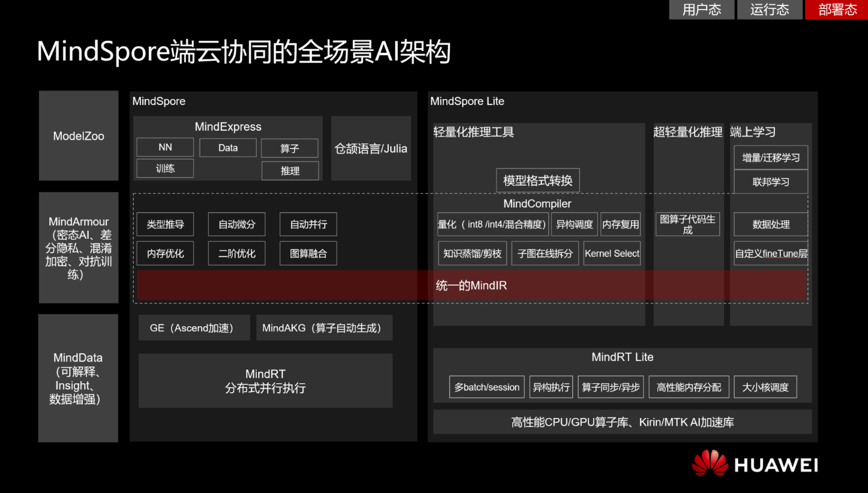
Task: Click the MindExpress heading
Action: [228, 127]
